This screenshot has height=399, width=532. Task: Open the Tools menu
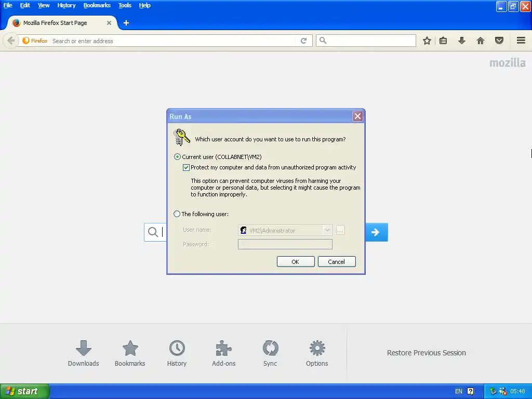[125, 5]
